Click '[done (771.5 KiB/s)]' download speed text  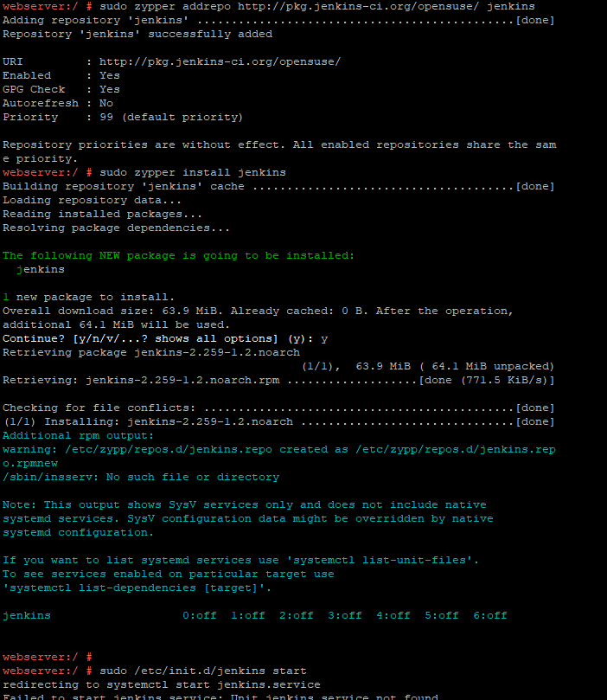point(486,380)
